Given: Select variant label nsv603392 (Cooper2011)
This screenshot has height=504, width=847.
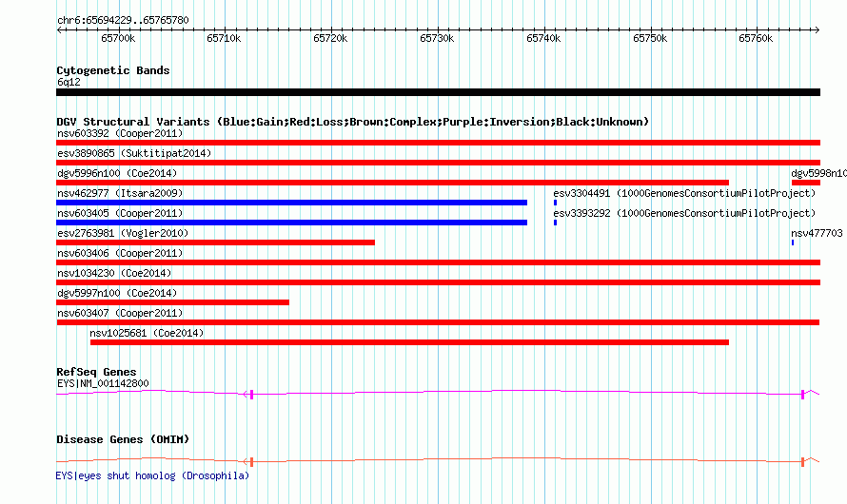Looking at the screenshot, I should tap(120, 133).
